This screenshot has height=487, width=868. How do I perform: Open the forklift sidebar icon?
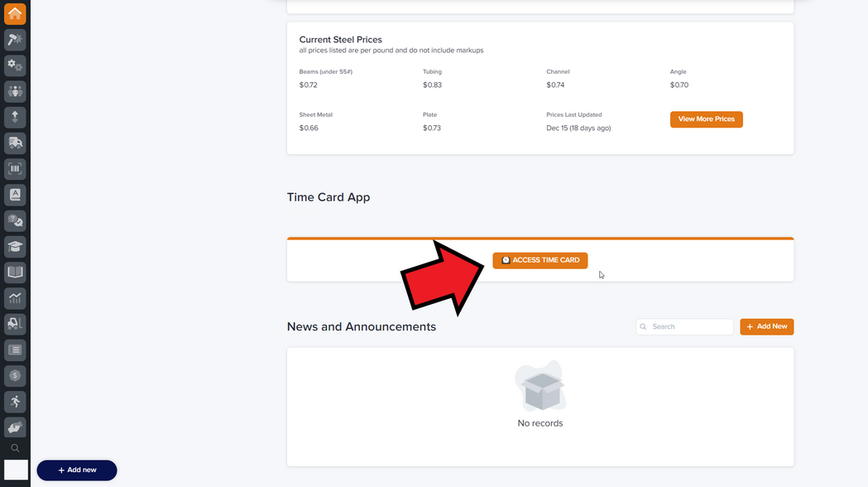[x=15, y=323]
